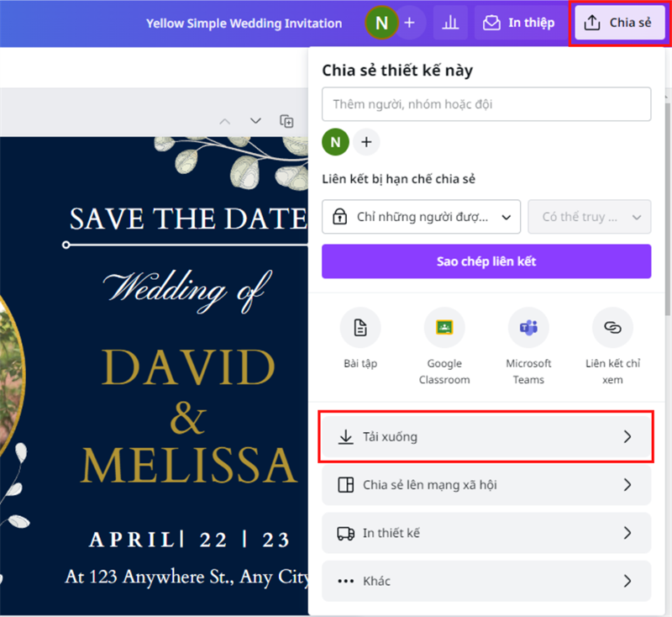Click the Chia sẻ share button

(x=618, y=23)
